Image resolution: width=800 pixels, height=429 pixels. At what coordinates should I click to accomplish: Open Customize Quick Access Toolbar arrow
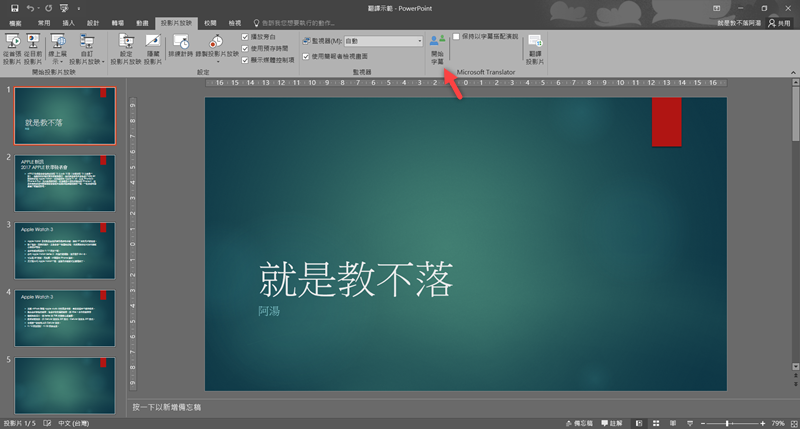click(79, 9)
